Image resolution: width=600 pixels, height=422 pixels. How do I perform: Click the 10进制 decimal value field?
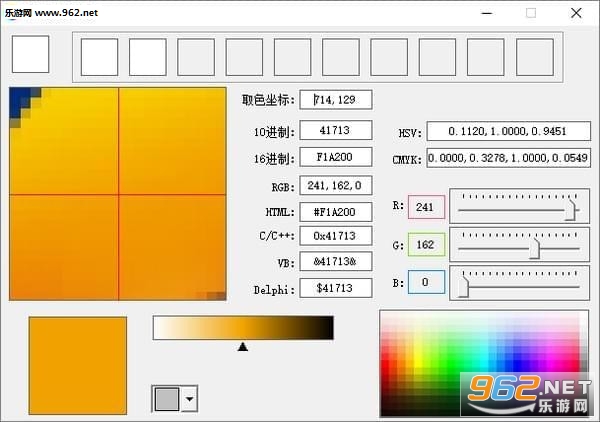pos(336,130)
